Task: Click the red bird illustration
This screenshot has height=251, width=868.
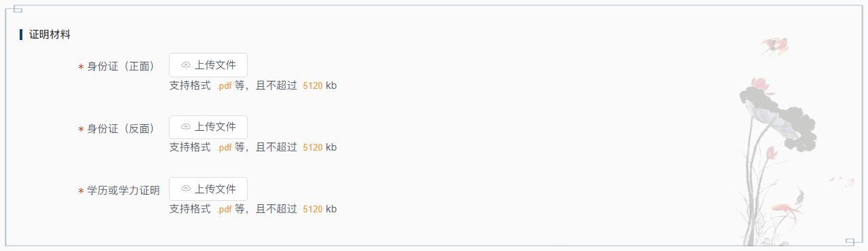Action: tap(775, 46)
